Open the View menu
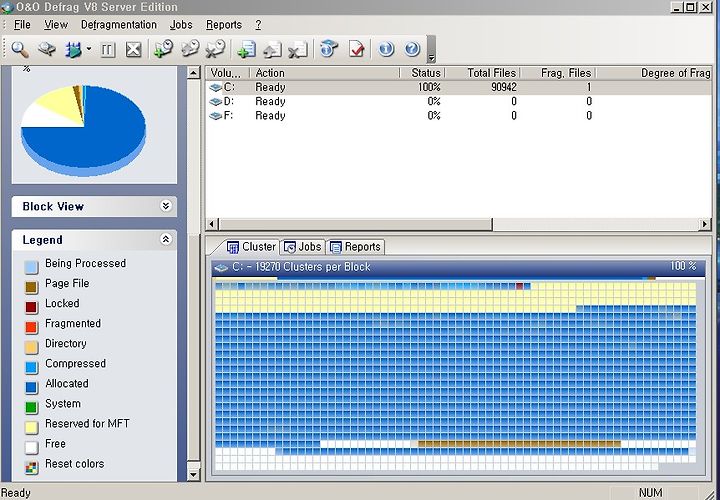720x500 pixels. pos(56,25)
